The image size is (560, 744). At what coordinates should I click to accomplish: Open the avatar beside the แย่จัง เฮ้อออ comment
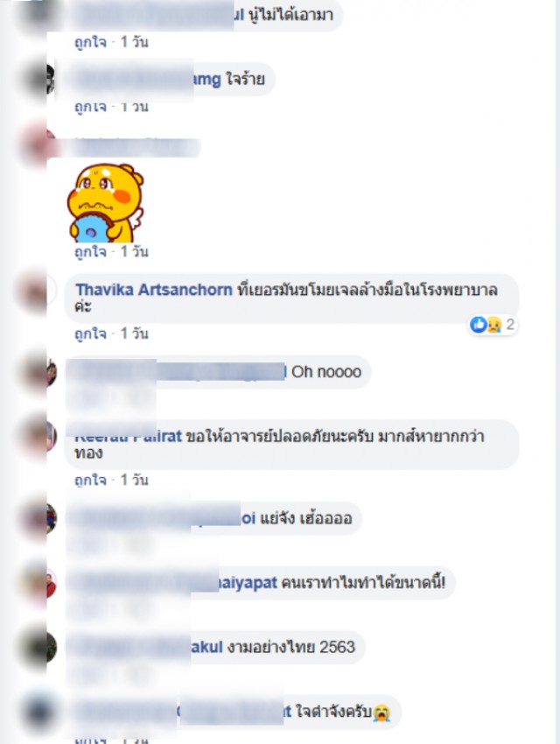pyautogui.click(x=38, y=518)
